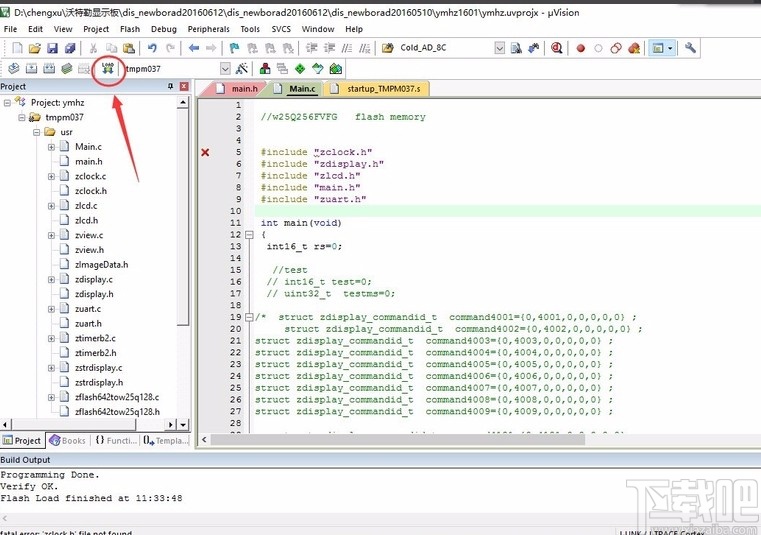This screenshot has height=535, width=761.
Task: Click the project tree horizontal scrollbar
Action: coord(73,425)
